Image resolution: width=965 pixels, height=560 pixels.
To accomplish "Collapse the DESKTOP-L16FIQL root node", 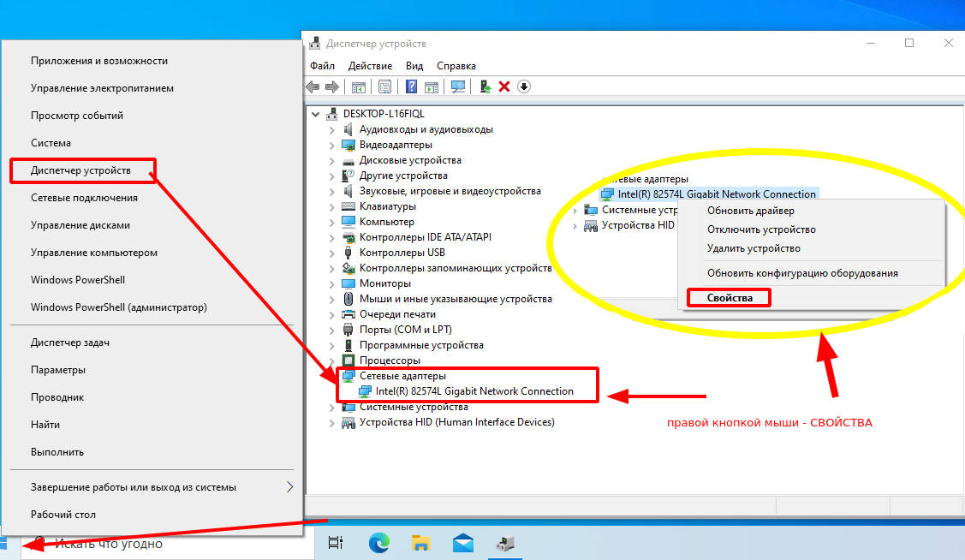I will coord(317,114).
